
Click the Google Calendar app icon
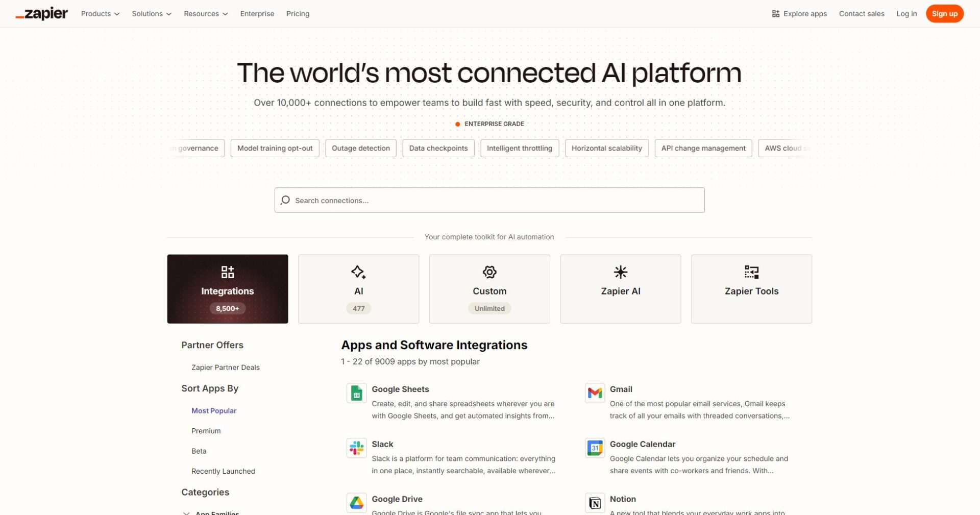click(x=595, y=448)
